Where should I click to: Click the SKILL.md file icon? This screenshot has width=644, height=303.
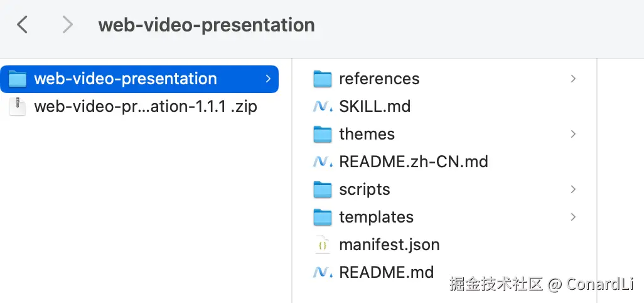coord(323,106)
